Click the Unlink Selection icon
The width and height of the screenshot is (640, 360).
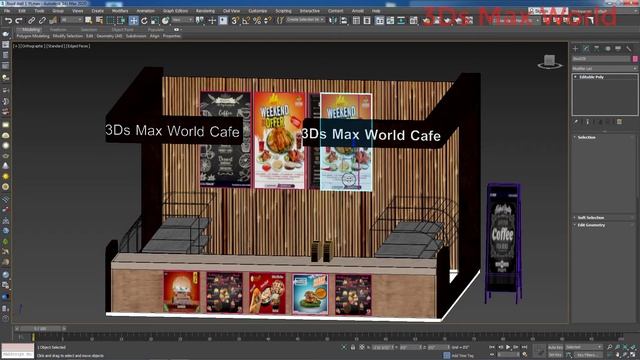pyautogui.click(x=42, y=20)
